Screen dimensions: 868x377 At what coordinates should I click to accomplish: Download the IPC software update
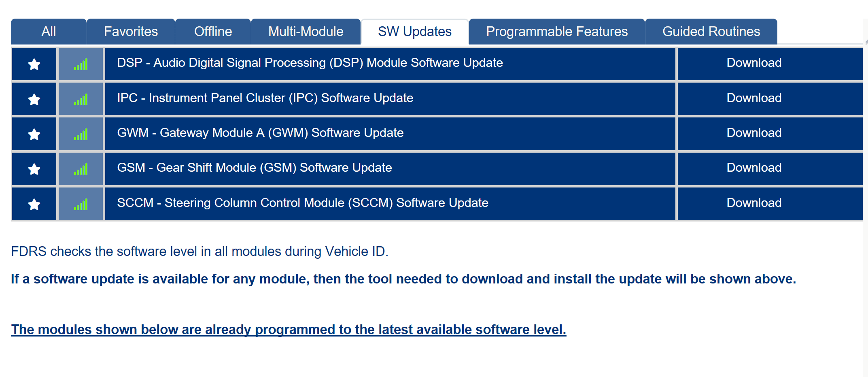[753, 99]
